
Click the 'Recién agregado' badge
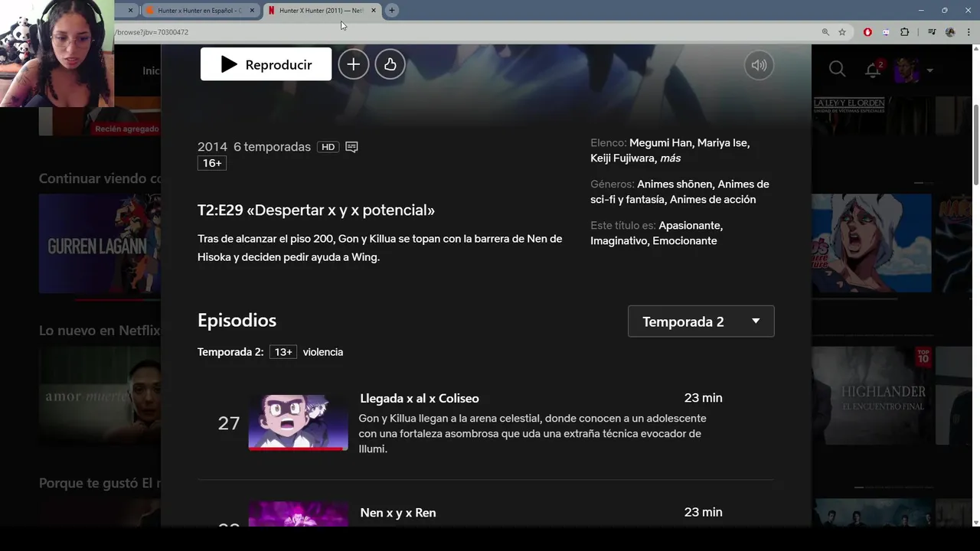[x=127, y=129]
